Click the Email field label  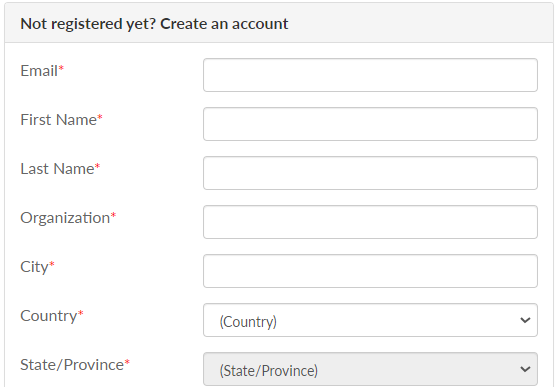39,71
